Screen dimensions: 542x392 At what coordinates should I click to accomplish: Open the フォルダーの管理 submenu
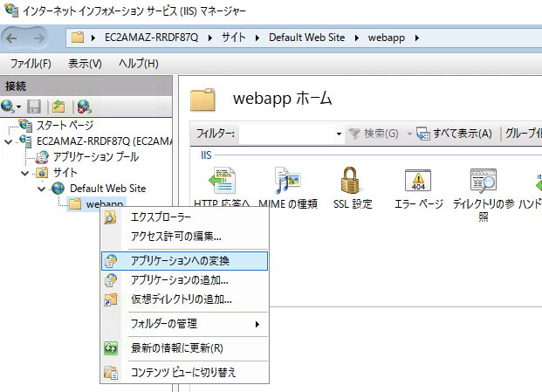(184, 324)
